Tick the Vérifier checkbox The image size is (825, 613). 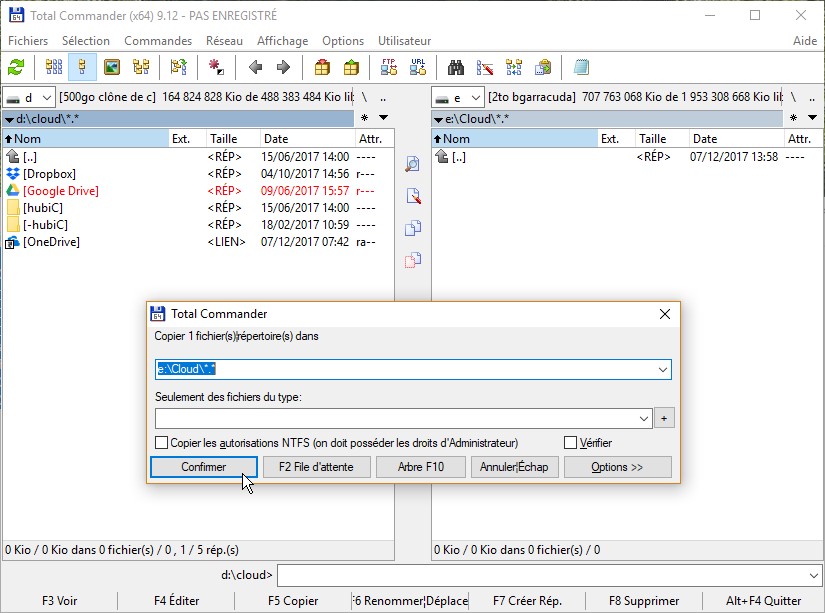tap(571, 443)
